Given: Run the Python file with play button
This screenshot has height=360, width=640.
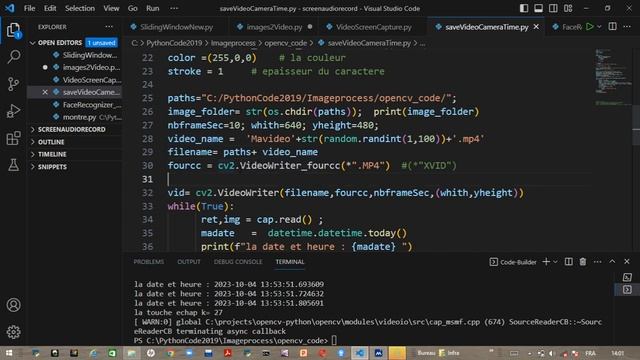Looking at the screenshot, I should pos(589,27).
